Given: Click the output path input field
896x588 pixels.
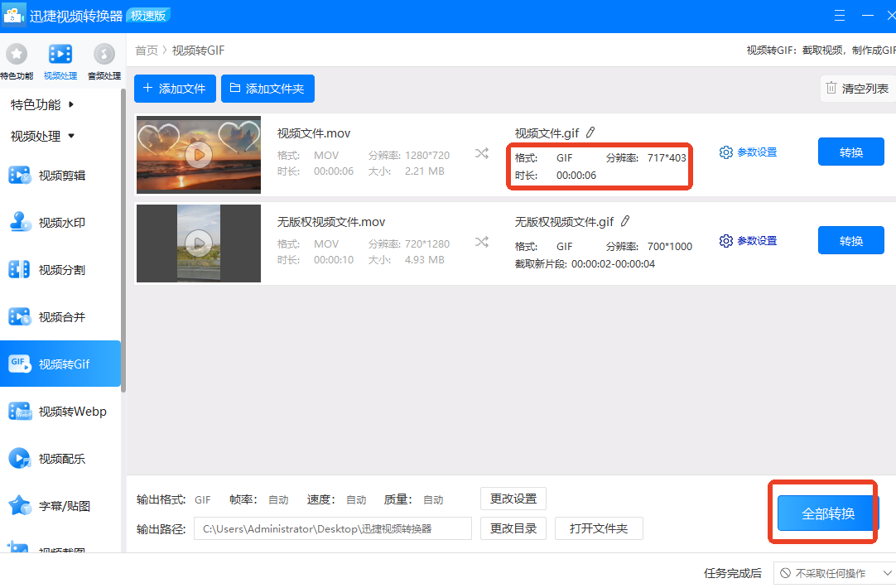Looking at the screenshot, I should pos(333,528).
